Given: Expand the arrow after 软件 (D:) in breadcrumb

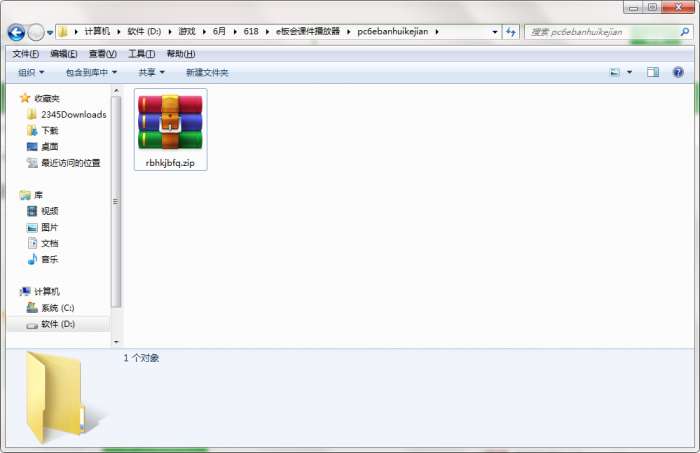Looking at the screenshot, I should pos(170,32).
